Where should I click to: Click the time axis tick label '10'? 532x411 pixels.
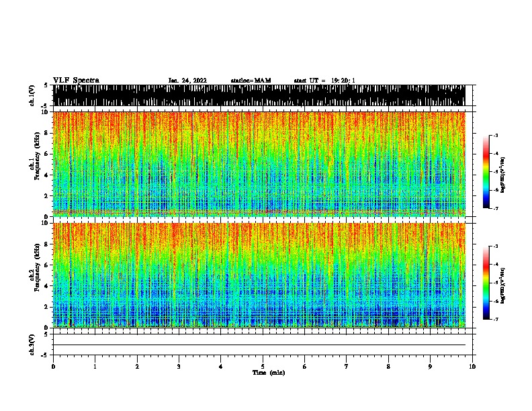pyautogui.click(x=472, y=366)
